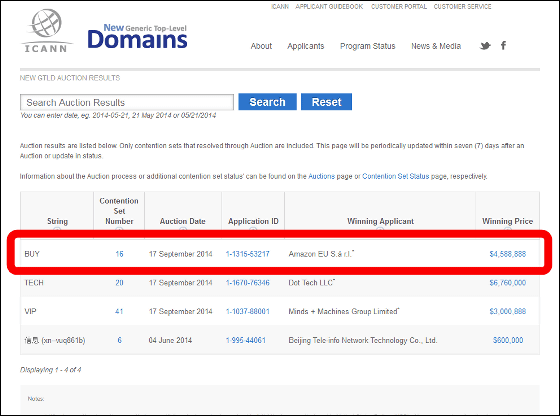Click the NEW GTLD AUCTION RESULTS heading
Image resolution: width=560 pixels, height=416 pixels.
point(70,78)
